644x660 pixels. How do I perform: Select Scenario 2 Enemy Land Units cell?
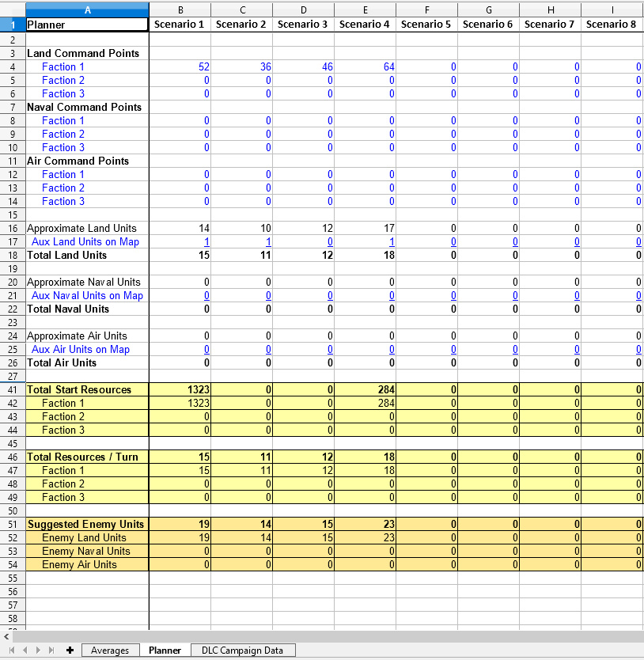(x=241, y=537)
